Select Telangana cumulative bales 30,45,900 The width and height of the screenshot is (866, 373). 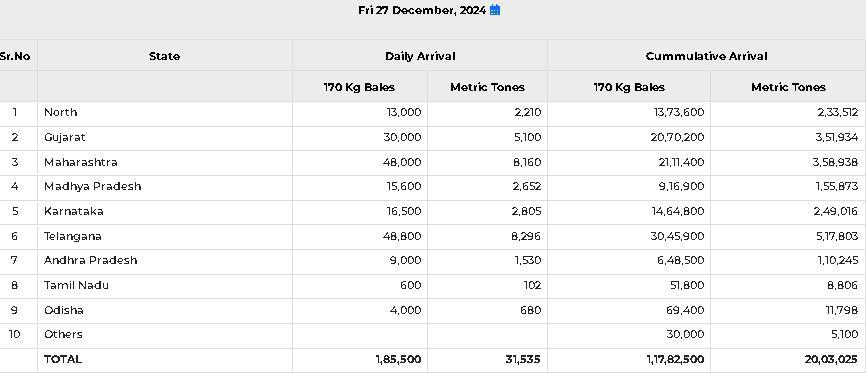677,236
